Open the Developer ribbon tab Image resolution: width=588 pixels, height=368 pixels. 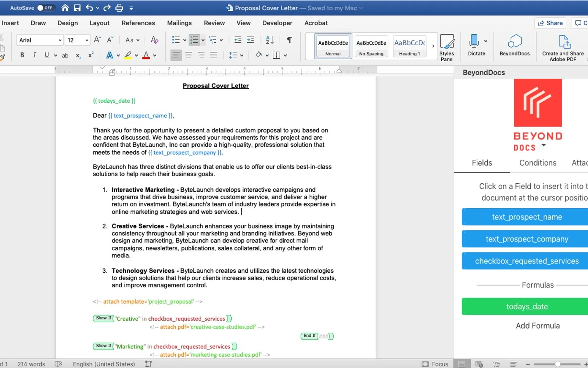277,23
